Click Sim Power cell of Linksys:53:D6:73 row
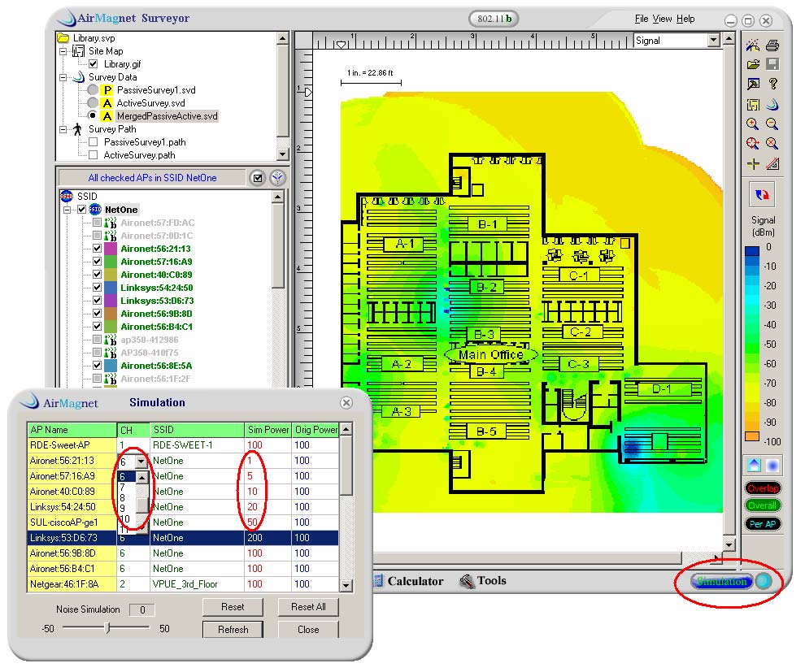Screen dimensions: 805x672 (268, 538)
